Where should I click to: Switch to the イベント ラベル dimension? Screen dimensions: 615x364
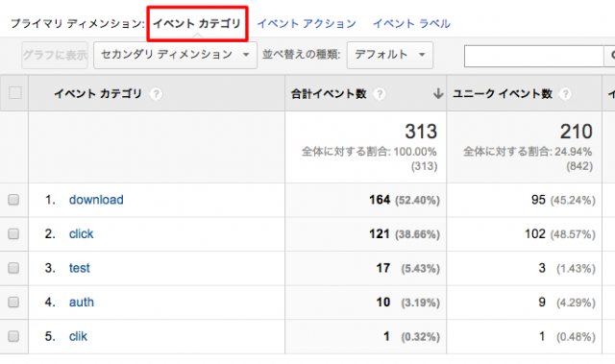(411, 23)
